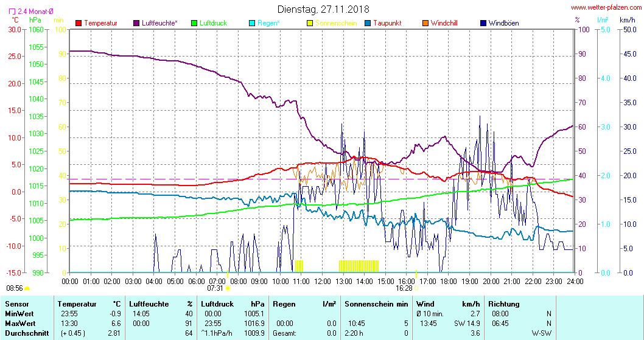Click the Windböen legend label
The width and height of the screenshot is (644, 340).
pos(504,23)
